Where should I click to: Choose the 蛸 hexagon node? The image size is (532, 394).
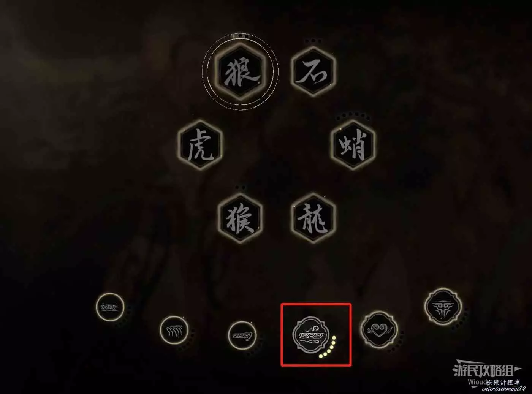click(353, 145)
